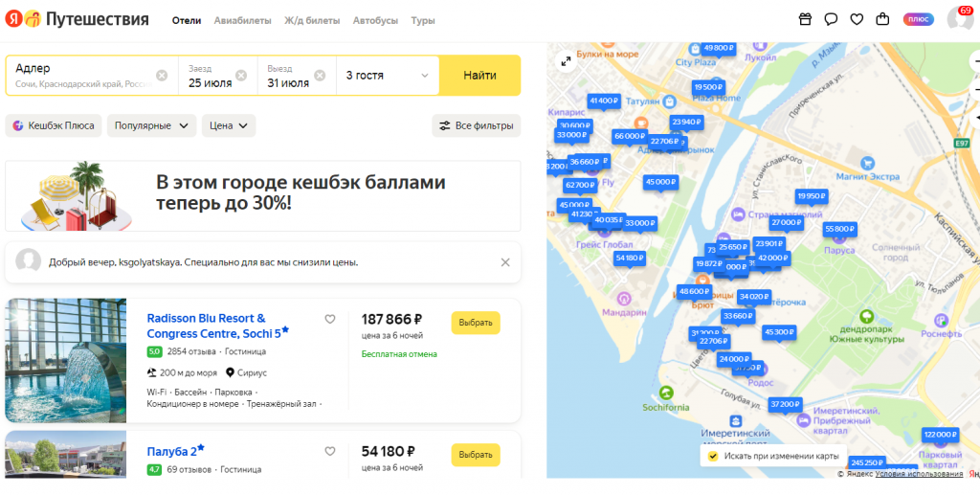Click the Страна магнолий hotel map icon
This screenshot has width=980, height=495.
tap(738, 214)
